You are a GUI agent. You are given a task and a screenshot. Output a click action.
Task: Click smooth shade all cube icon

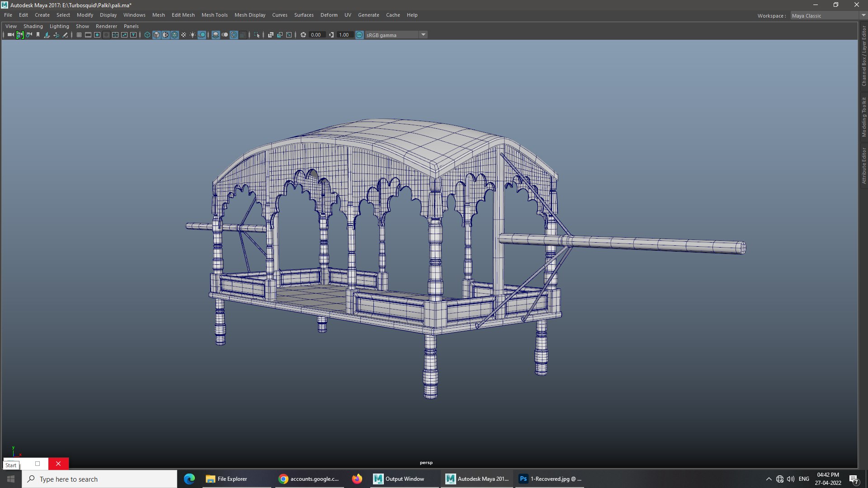(x=156, y=35)
